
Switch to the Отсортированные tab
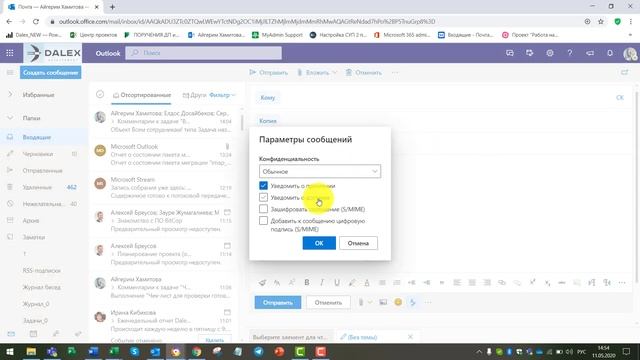[142, 95]
